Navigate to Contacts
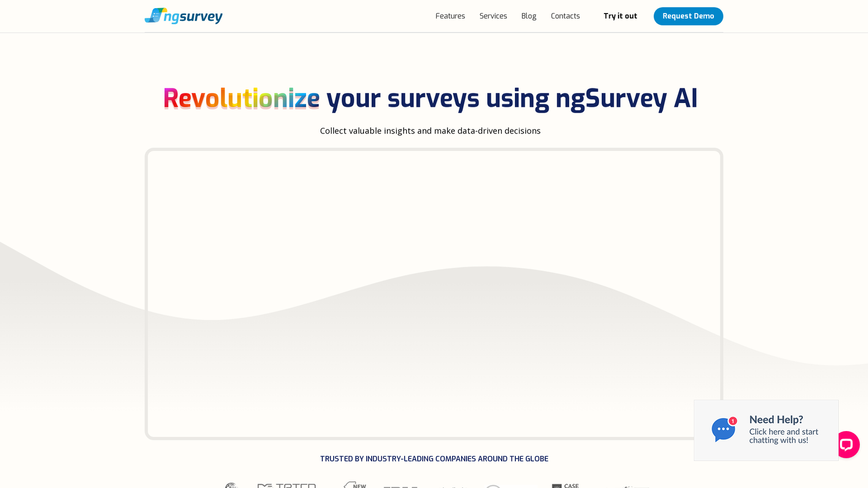The width and height of the screenshot is (868, 488). pos(565,16)
